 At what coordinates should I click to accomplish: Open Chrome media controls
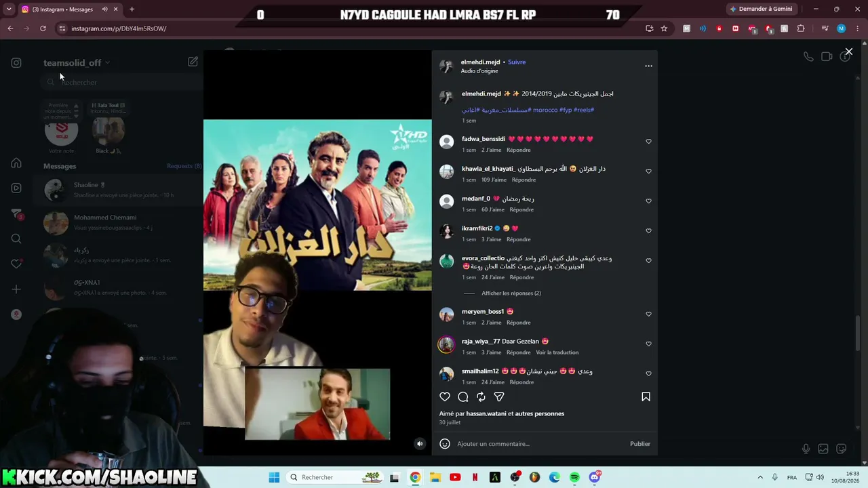point(825,28)
